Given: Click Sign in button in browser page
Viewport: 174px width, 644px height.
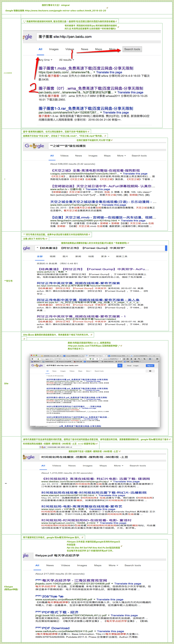Looking at the screenshot, I should pyautogui.click(x=150, y=365).
